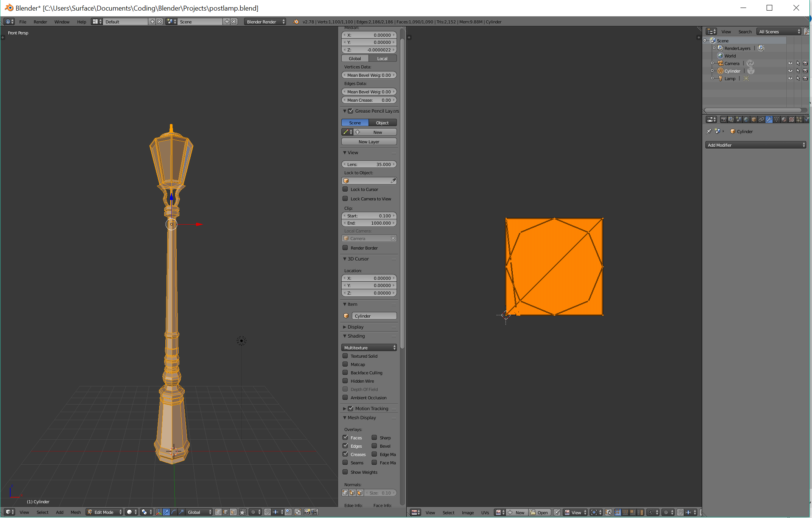This screenshot has height=518, width=812.
Task: Enable the Lock to Cursor checkbox
Action: (345, 189)
